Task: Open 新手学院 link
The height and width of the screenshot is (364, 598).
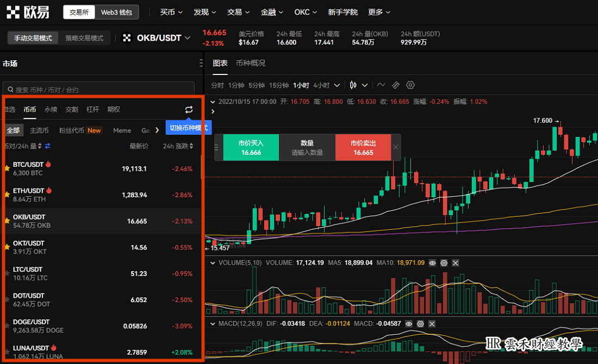Action: tap(343, 12)
